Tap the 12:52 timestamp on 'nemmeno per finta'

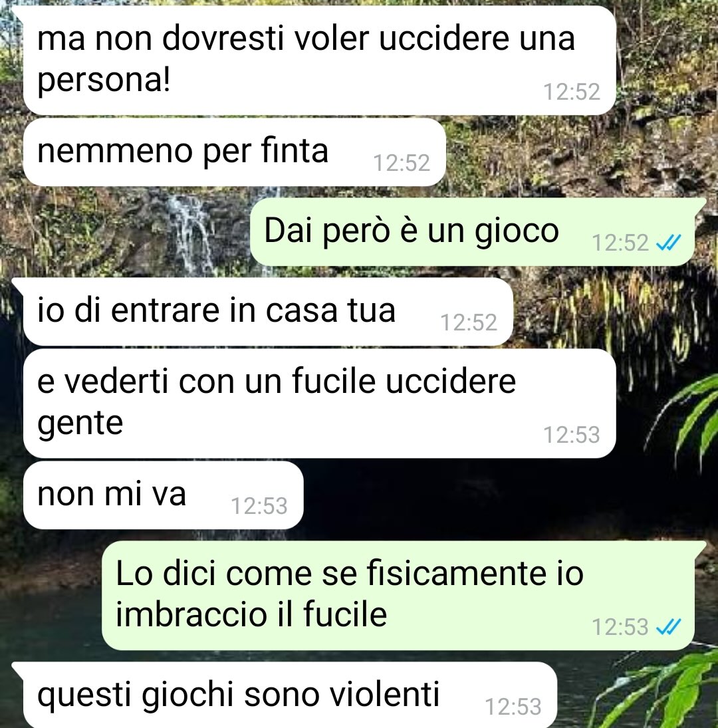402,163
